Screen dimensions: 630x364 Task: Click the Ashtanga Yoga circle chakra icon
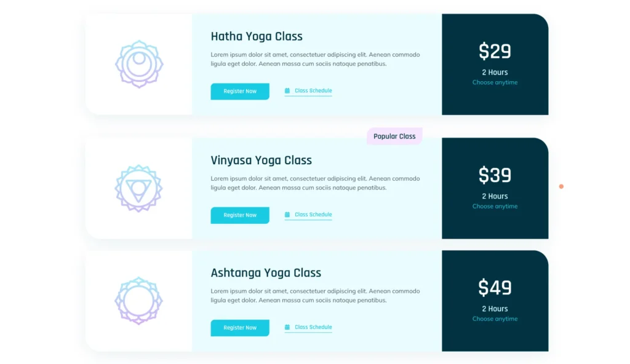[139, 301]
